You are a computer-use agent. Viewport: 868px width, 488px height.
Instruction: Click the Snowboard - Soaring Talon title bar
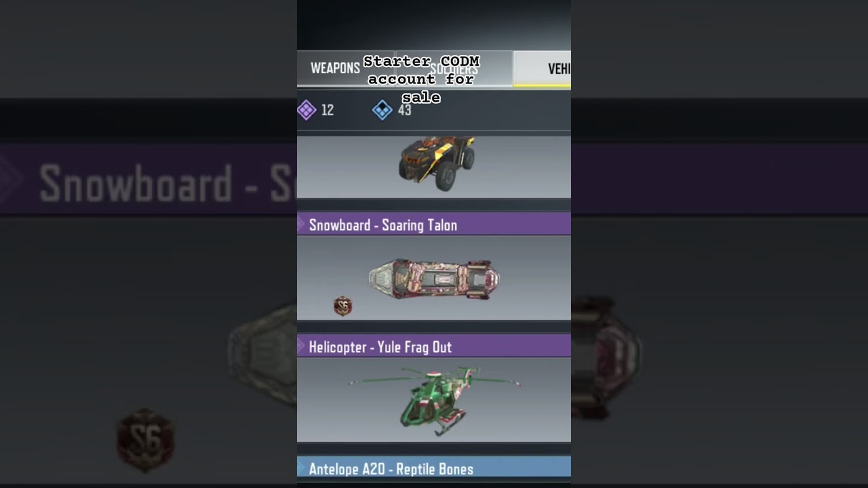pos(434,224)
